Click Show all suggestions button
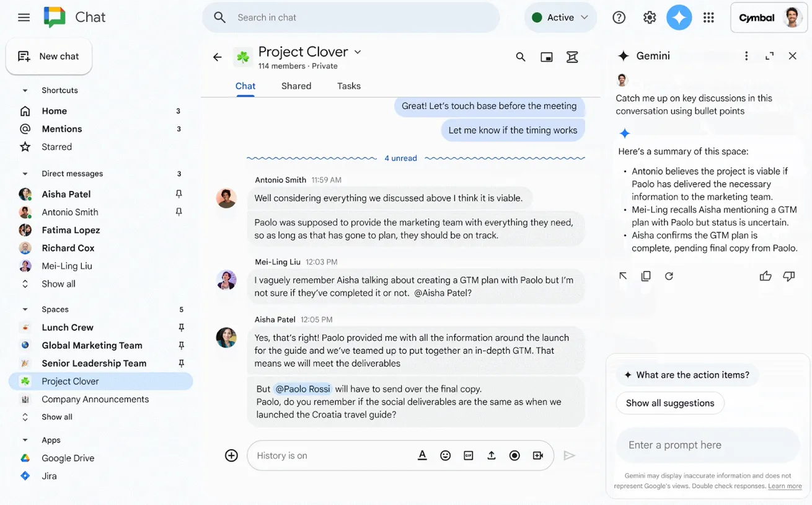 click(669, 403)
